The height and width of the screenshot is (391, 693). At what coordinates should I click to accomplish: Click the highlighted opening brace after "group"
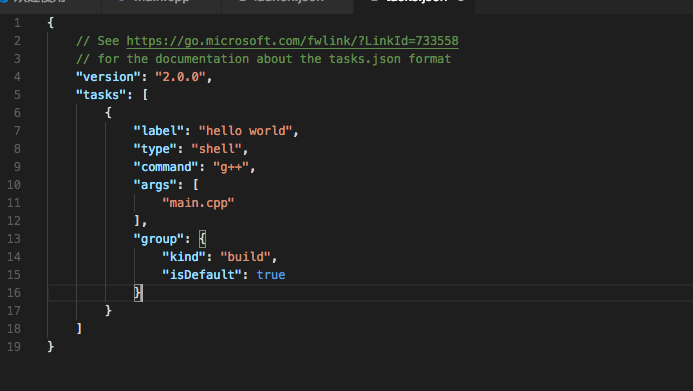point(202,239)
